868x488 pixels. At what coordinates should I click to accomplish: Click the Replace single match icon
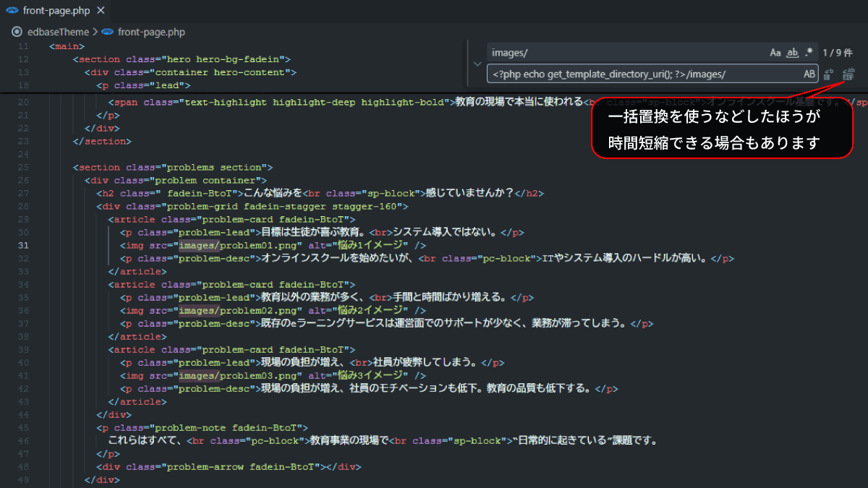tap(829, 74)
